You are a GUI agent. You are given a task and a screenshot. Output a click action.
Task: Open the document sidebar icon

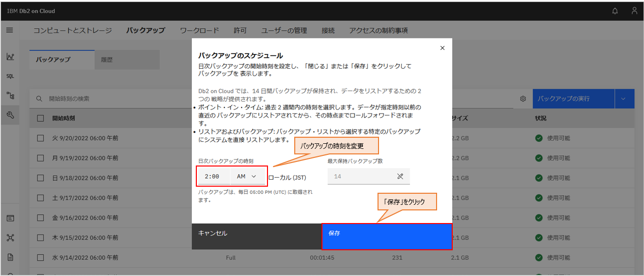(x=10, y=257)
